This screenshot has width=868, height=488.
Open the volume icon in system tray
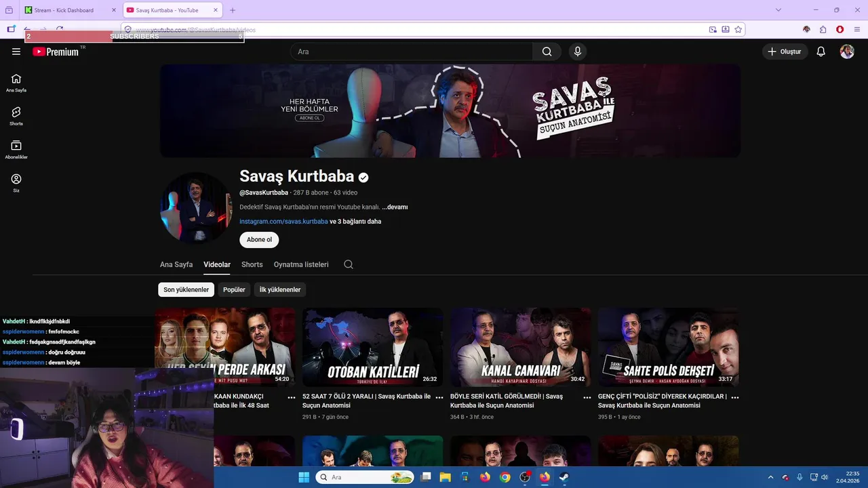(x=825, y=477)
